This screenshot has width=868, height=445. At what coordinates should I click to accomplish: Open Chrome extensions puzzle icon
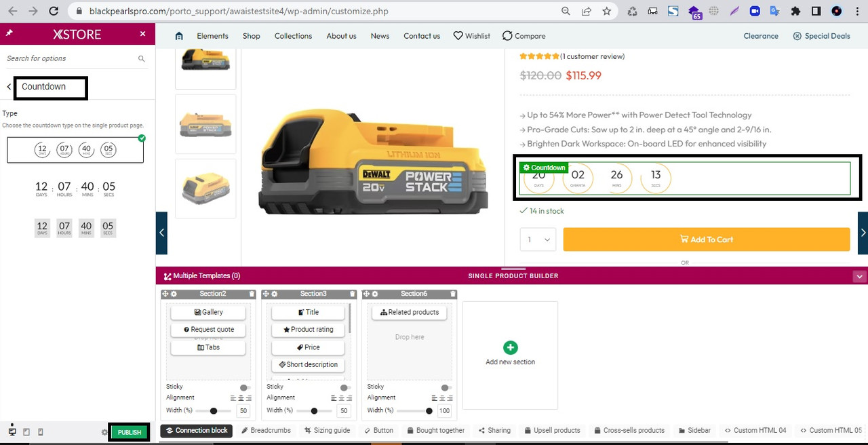point(795,12)
